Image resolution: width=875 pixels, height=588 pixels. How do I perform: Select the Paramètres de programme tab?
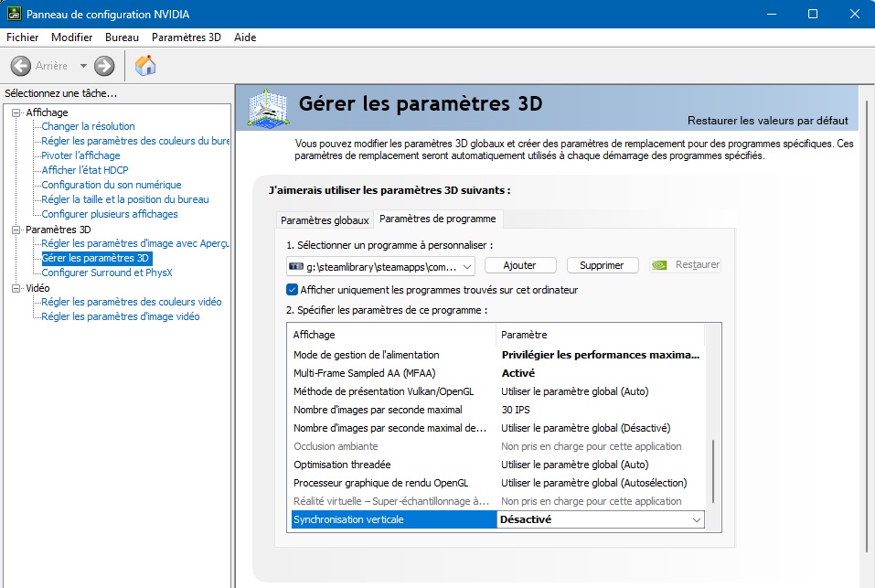437,219
